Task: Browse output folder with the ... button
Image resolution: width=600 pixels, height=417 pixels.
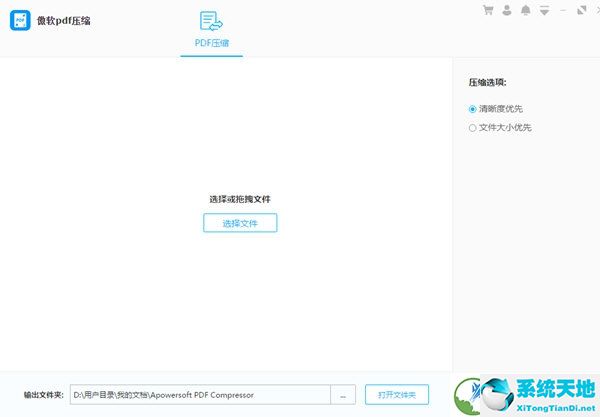Action: click(343, 395)
